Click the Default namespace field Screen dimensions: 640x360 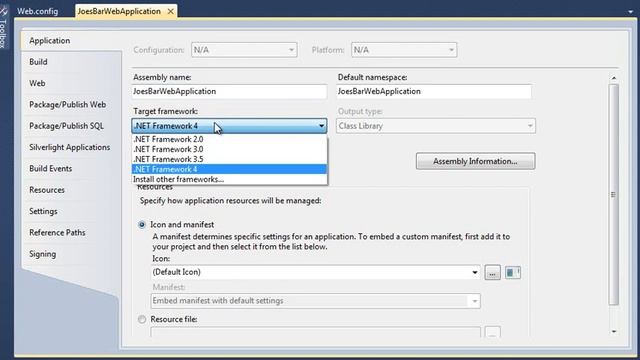(434, 91)
